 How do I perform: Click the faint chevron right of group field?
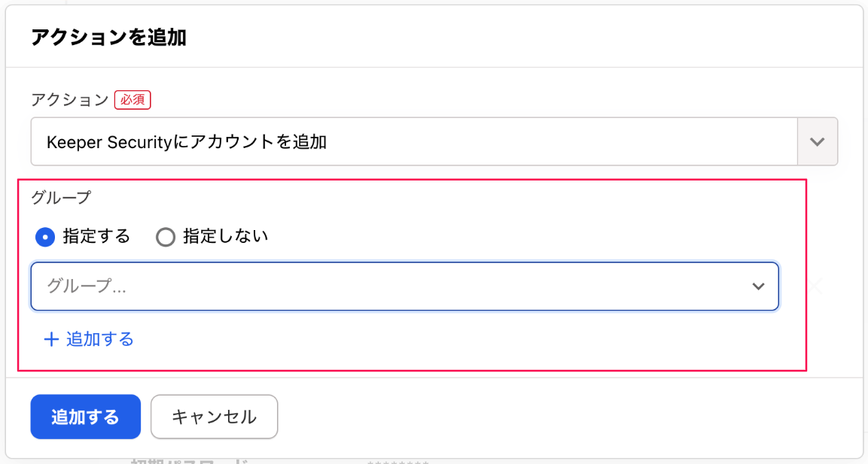click(817, 286)
